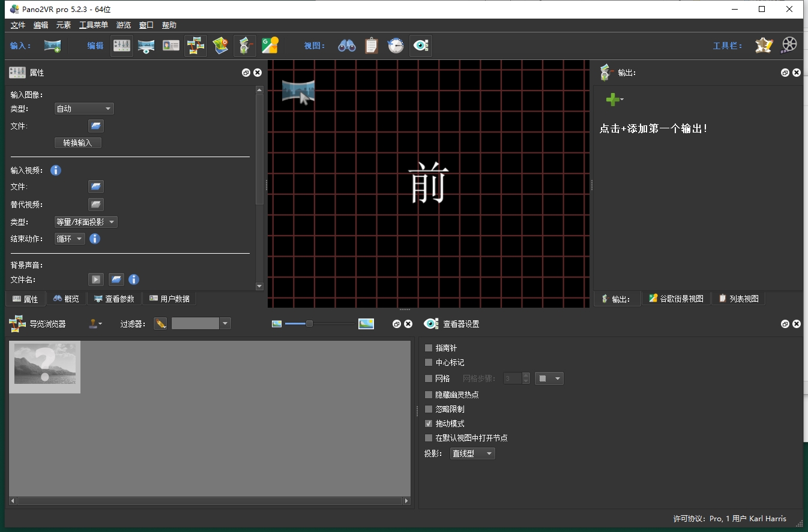This screenshot has height=532, width=808.
Task: Click the info icon beside 文件名
Action: pos(134,279)
